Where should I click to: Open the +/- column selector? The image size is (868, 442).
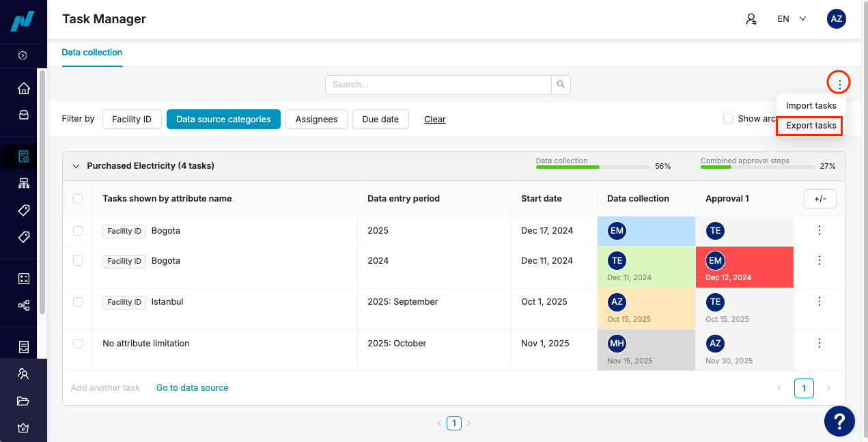[820, 199]
